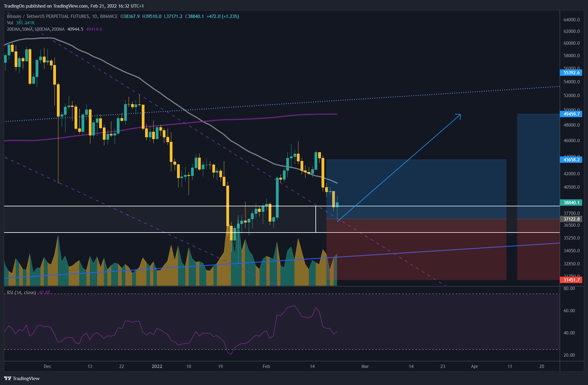Image resolution: width=588 pixels, height=385 pixels.
Task: Click the 58000.0 price axis tick
Action: point(572,55)
